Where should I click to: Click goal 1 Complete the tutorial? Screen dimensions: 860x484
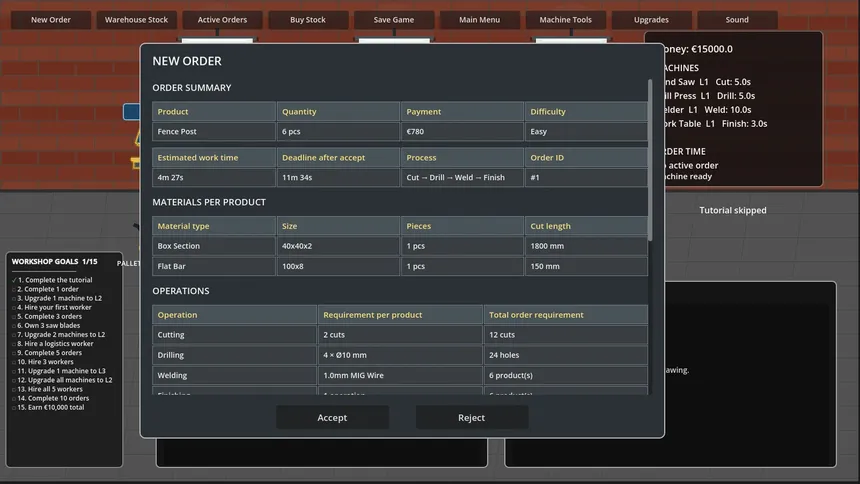point(52,280)
